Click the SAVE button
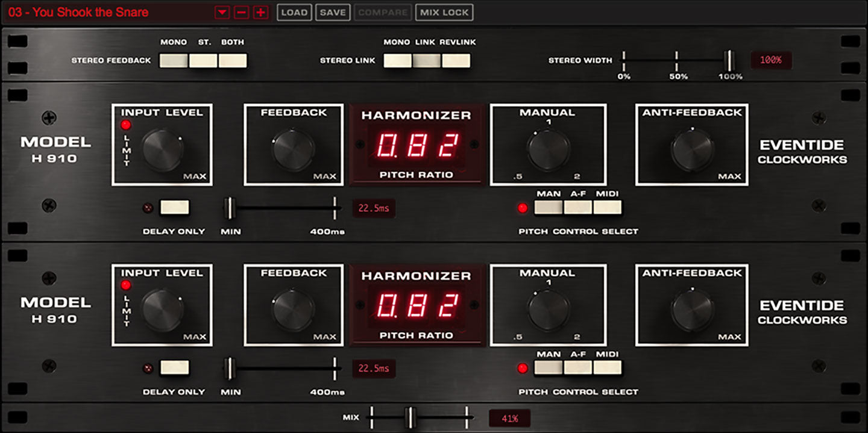The height and width of the screenshot is (433, 868). [x=333, y=12]
